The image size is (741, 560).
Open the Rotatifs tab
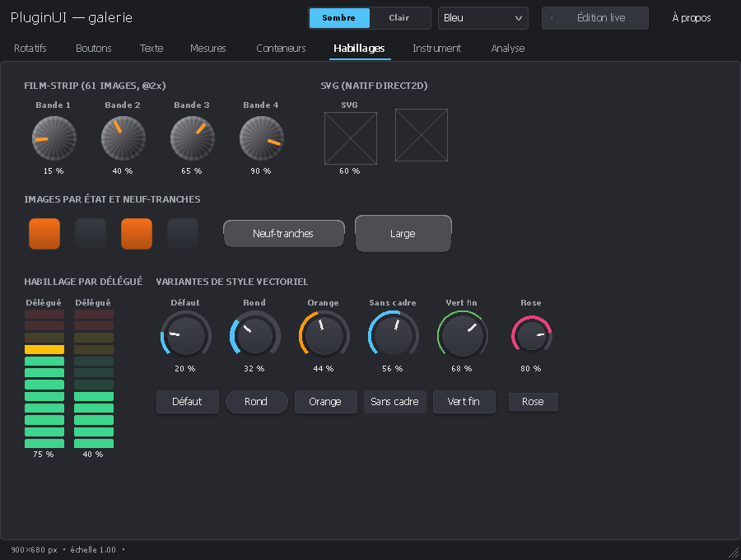pyautogui.click(x=30, y=49)
